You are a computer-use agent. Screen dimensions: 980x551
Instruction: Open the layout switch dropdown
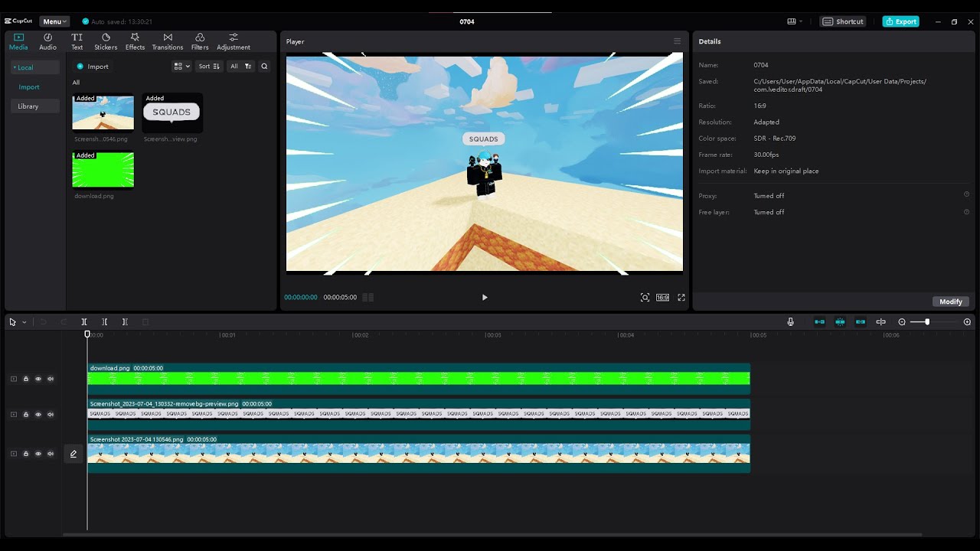tap(795, 21)
